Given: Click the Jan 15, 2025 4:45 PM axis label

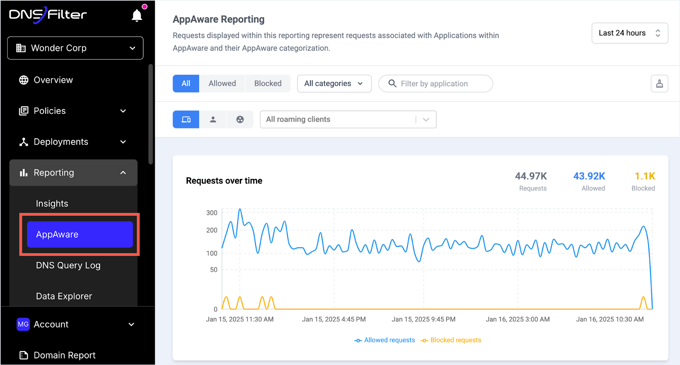Looking at the screenshot, I should (x=334, y=319).
